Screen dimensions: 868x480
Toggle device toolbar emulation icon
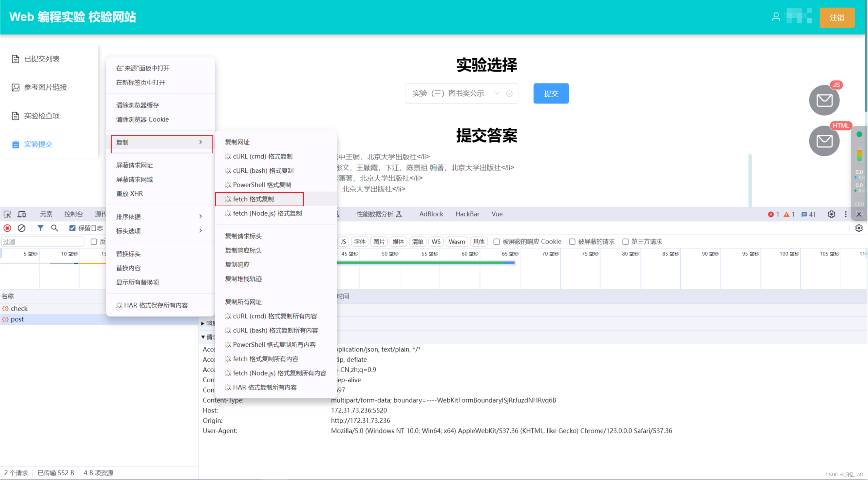pos(22,214)
